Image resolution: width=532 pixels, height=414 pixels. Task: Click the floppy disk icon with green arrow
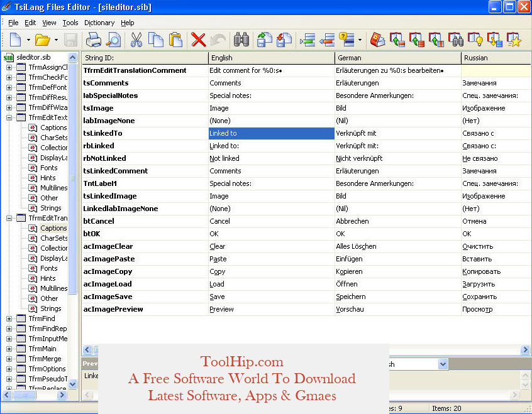click(264, 40)
